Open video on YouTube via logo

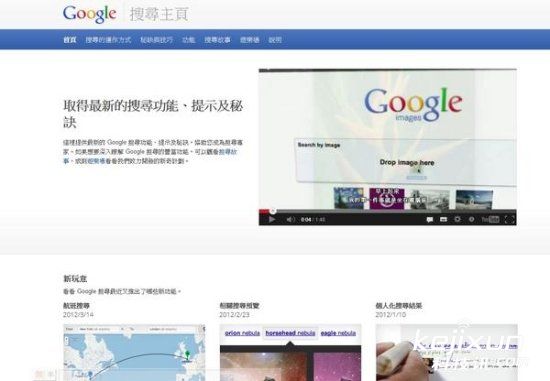click(490, 220)
